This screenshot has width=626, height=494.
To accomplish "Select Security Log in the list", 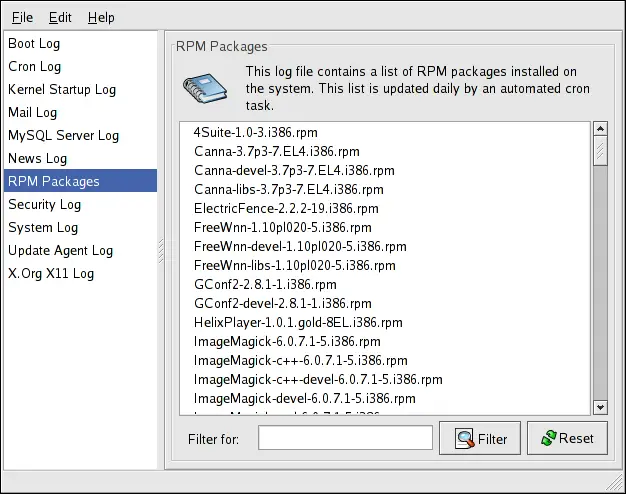I will click(45, 205).
